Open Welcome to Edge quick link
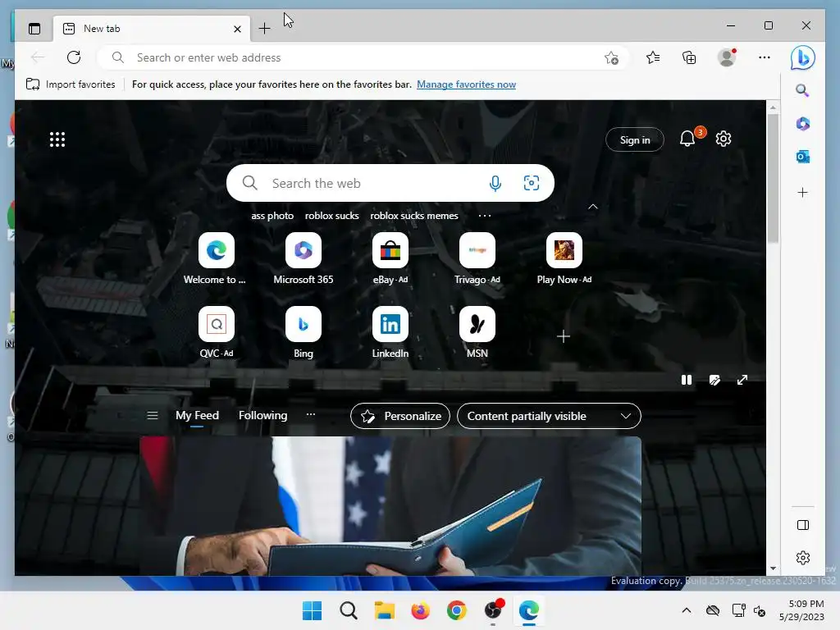This screenshot has width=840, height=630. [x=216, y=259]
